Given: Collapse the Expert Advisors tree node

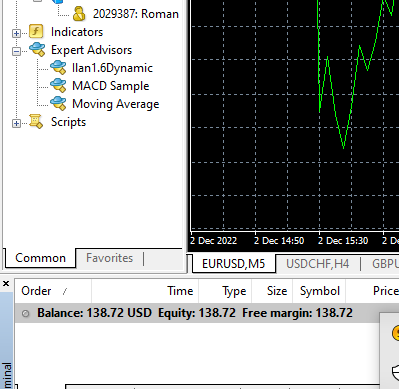Looking at the screenshot, I should point(16,51).
